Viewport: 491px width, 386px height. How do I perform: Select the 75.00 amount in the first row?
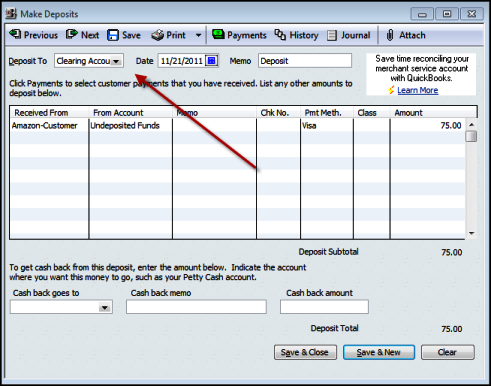click(427, 126)
